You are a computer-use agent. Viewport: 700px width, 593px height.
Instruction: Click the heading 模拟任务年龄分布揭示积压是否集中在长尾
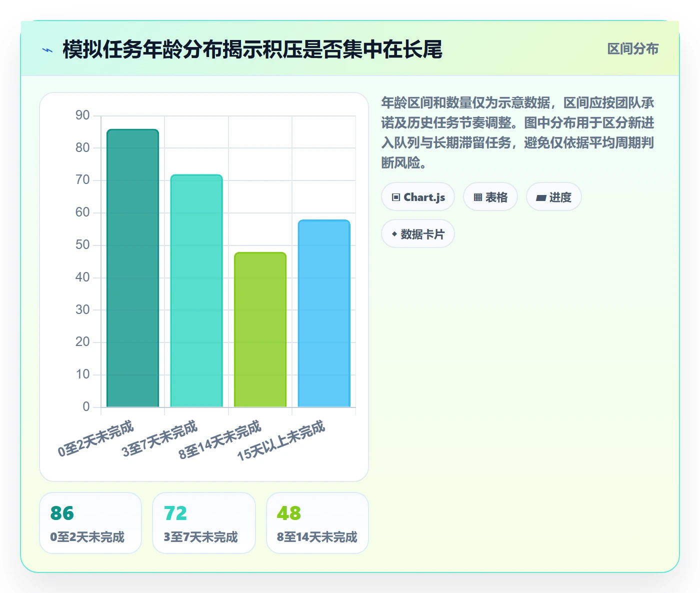point(252,49)
